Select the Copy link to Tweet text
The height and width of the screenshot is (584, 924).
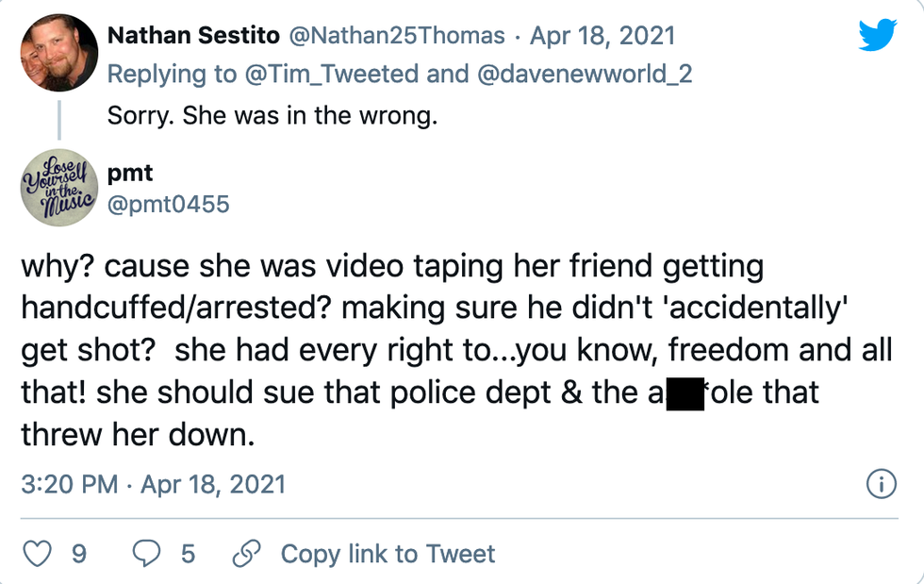(x=388, y=553)
